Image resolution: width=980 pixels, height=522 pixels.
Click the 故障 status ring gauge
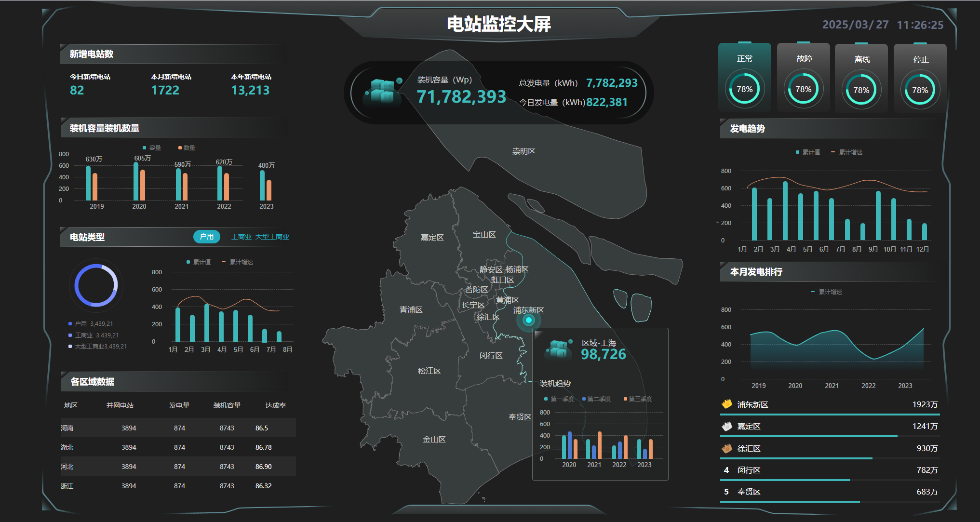click(803, 89)
